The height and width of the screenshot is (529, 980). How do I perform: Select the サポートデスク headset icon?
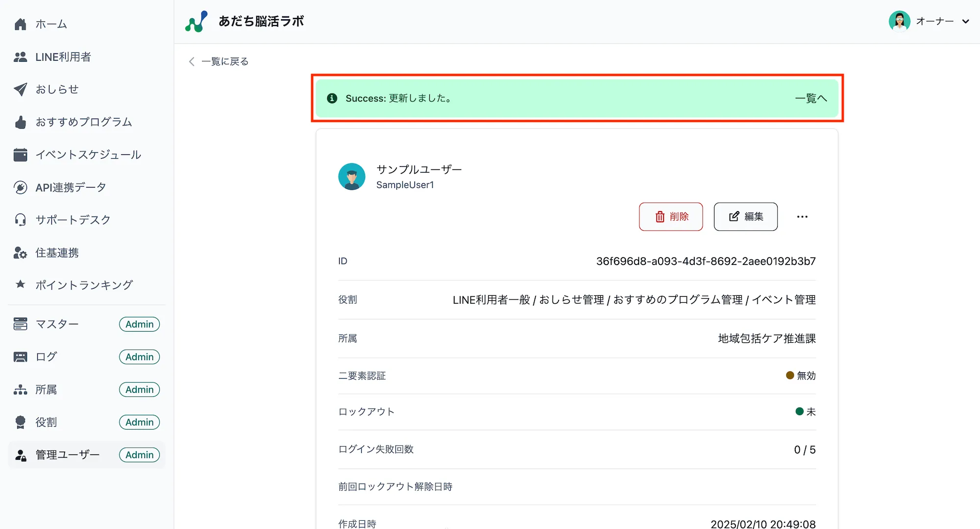[x=20, y=219]
